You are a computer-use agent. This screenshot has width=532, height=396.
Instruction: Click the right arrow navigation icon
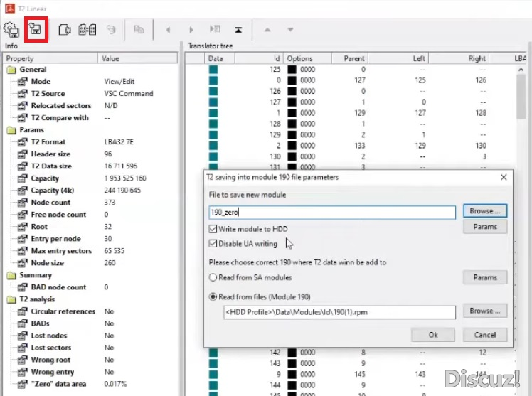[191, 30]
